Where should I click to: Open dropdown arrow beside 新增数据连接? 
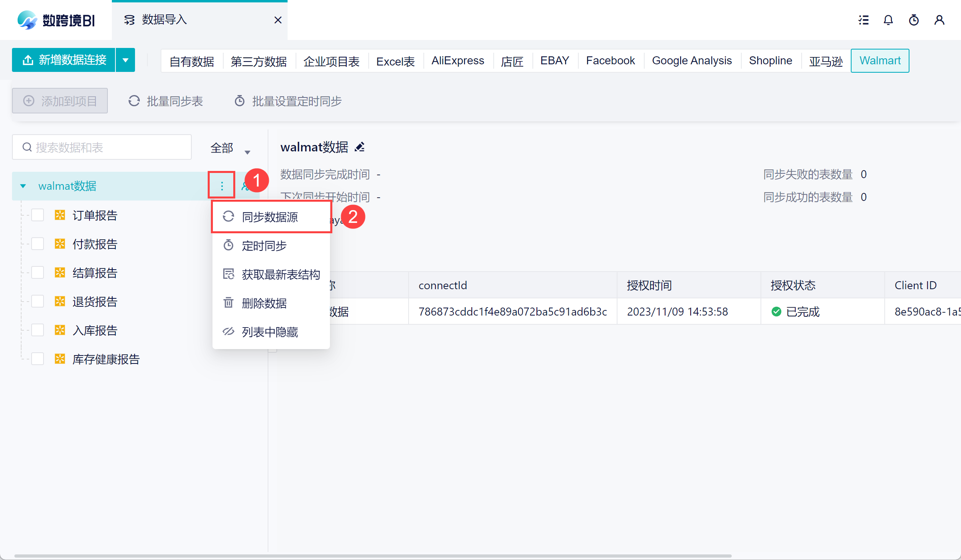click(125, 60)
